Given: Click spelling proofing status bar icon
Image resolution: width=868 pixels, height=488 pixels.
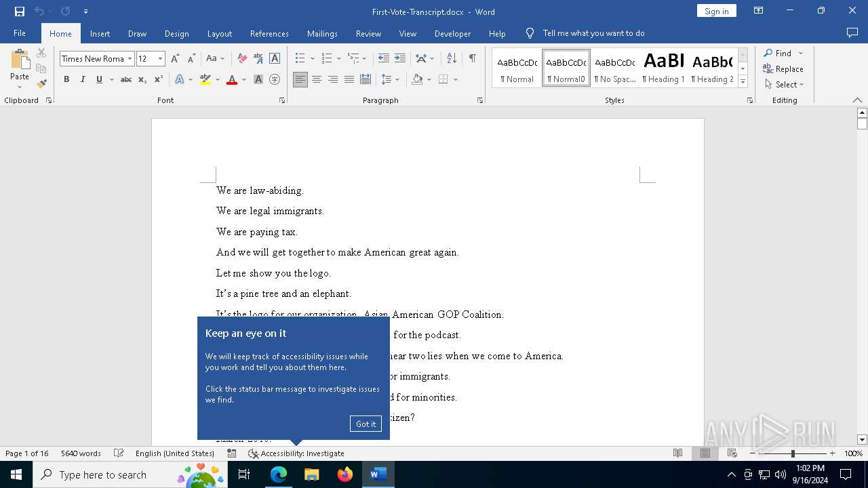Looking at the screenshot, I should click(x=119, y=453).
